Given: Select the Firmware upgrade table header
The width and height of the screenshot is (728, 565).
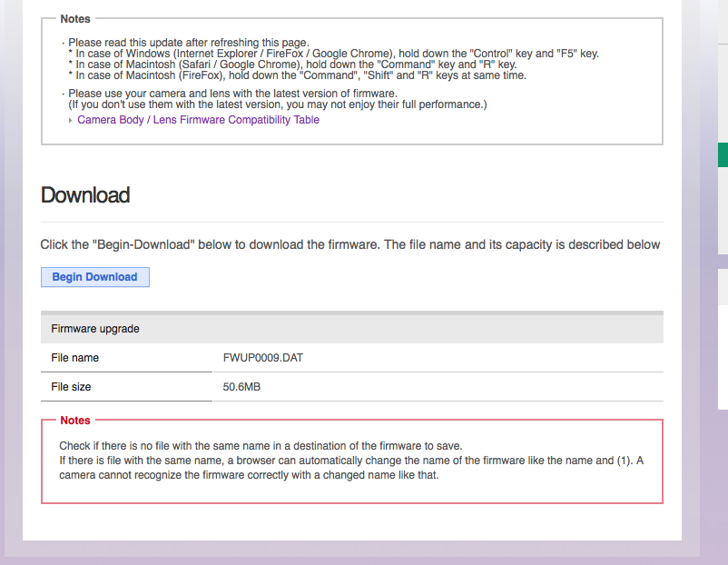Looking at the screenshot, I should pos(95,329).
